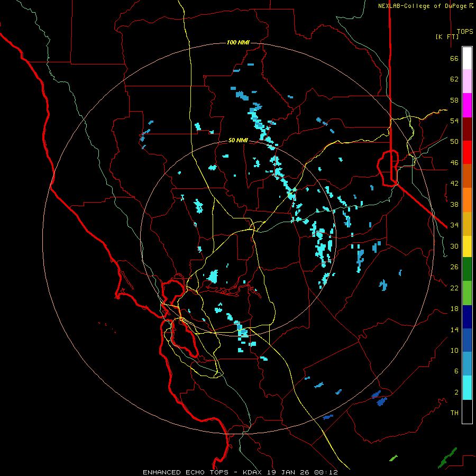Click the legend value 66
Screen dimensions: 476x476
tap(454, 58)
